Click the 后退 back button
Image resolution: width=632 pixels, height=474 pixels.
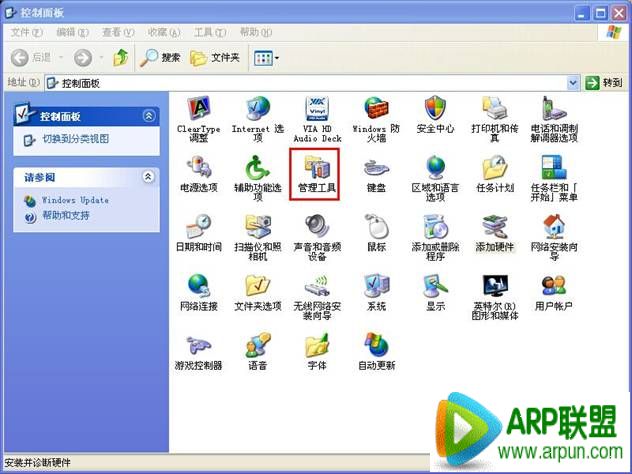(31, 58)
